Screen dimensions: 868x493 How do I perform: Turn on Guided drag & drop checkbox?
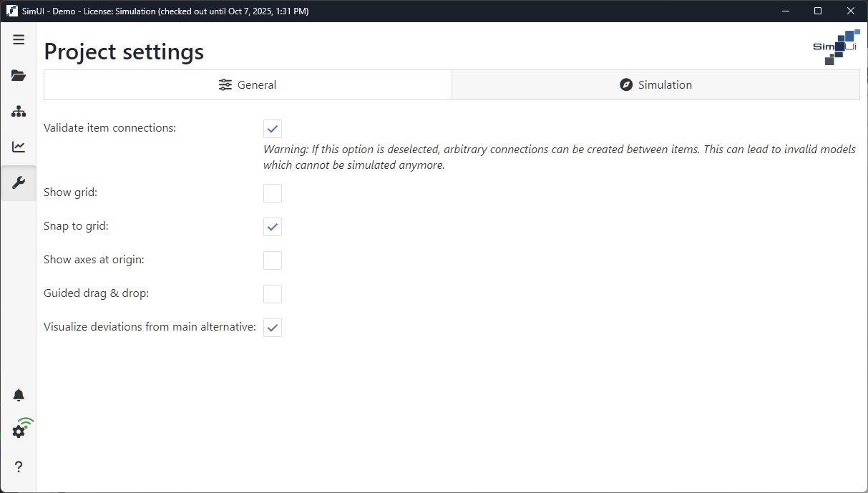coord(273,294)
